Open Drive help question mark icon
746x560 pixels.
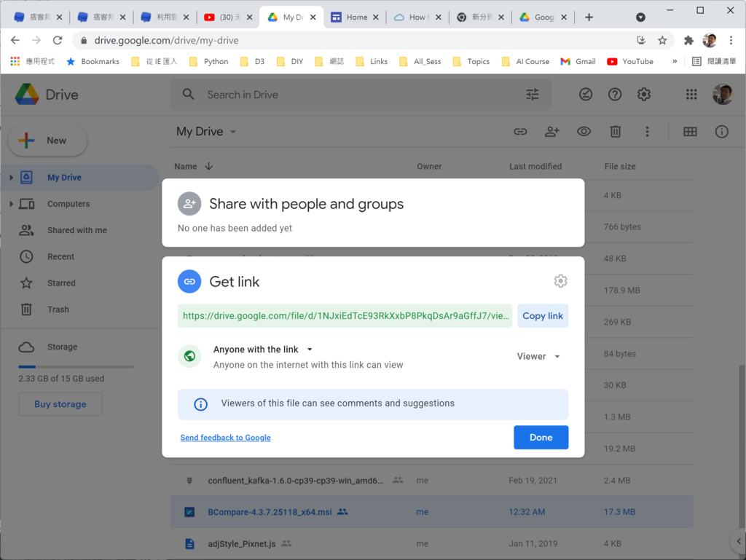[615, 94]
